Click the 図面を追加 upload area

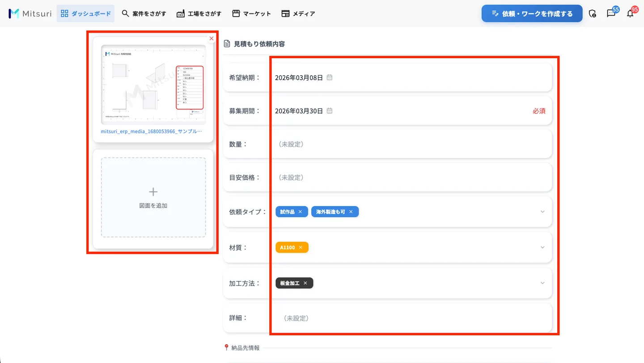tap(153, 197)
